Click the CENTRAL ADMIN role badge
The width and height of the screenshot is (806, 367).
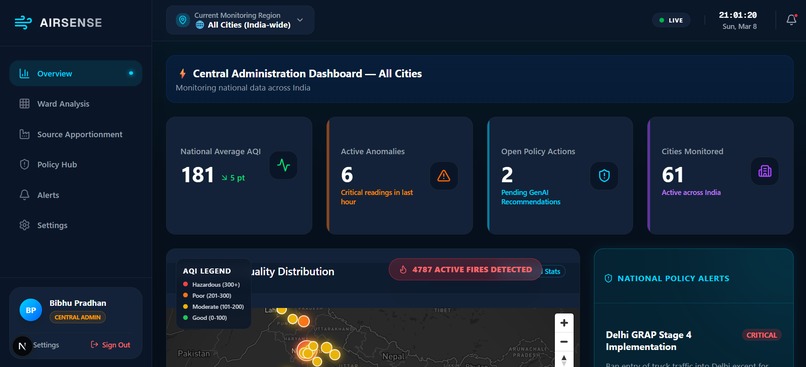(78, 317)
